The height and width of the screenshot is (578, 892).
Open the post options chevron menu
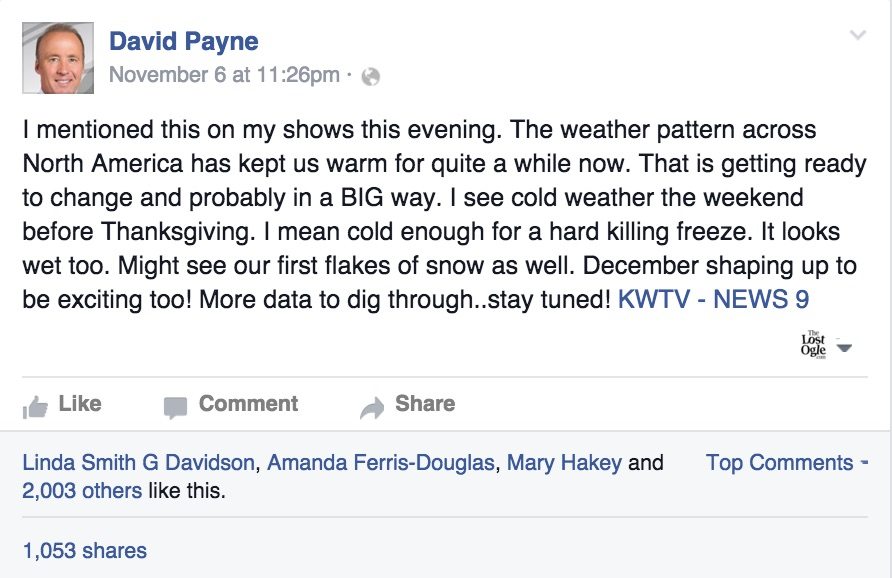[857, 36]
